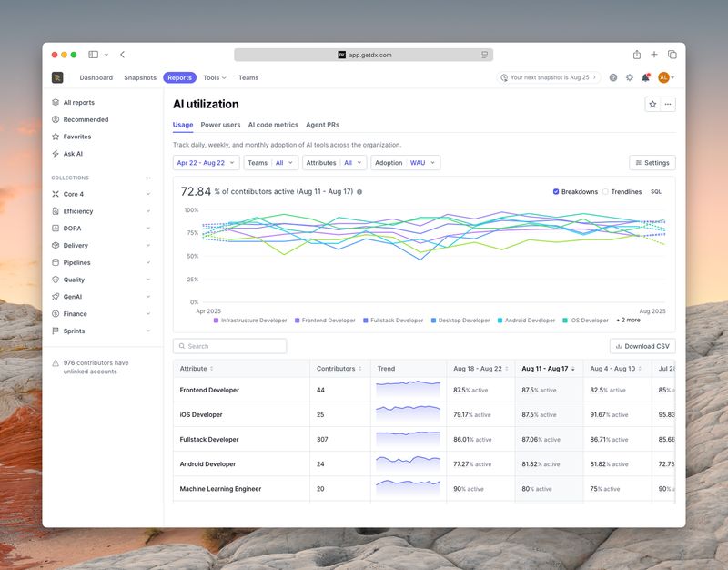Click the info icon beside contributors active
The height and width of the screenshot is (570, 728).
[x=359, y=192]
